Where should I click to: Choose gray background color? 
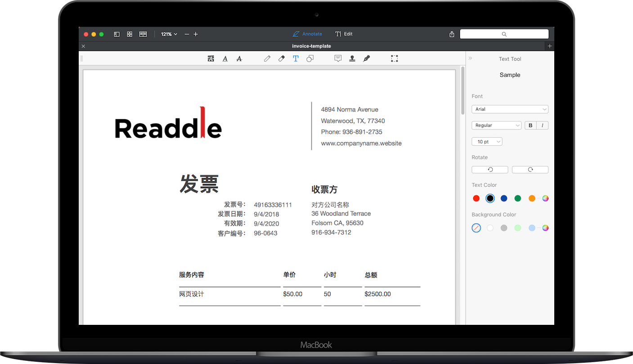[x=504, y=228]
